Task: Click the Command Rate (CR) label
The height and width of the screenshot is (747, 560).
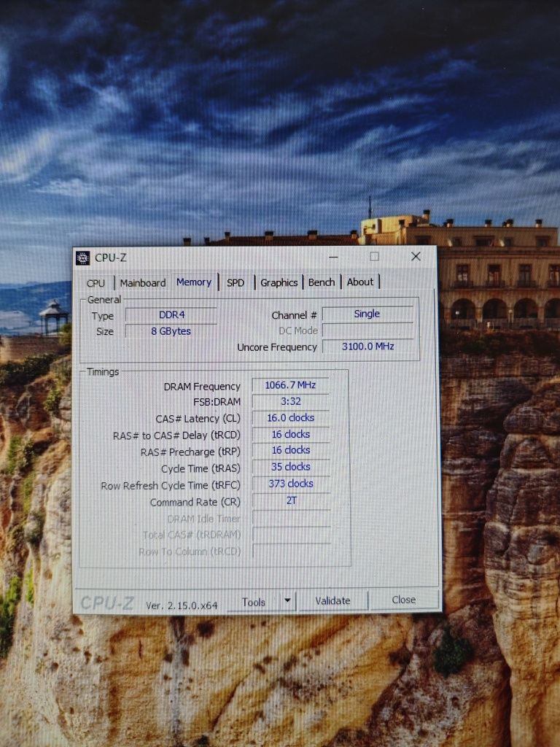Action: click(195, 502)
